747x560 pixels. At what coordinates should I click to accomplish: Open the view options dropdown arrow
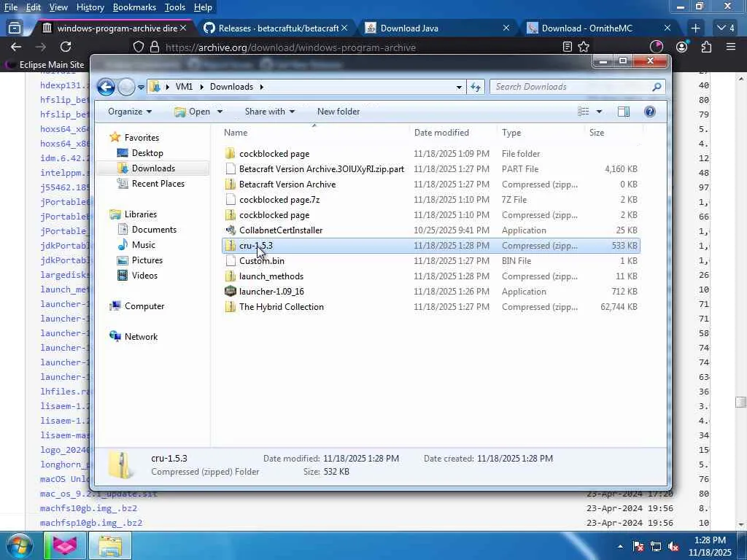point(600,112)
